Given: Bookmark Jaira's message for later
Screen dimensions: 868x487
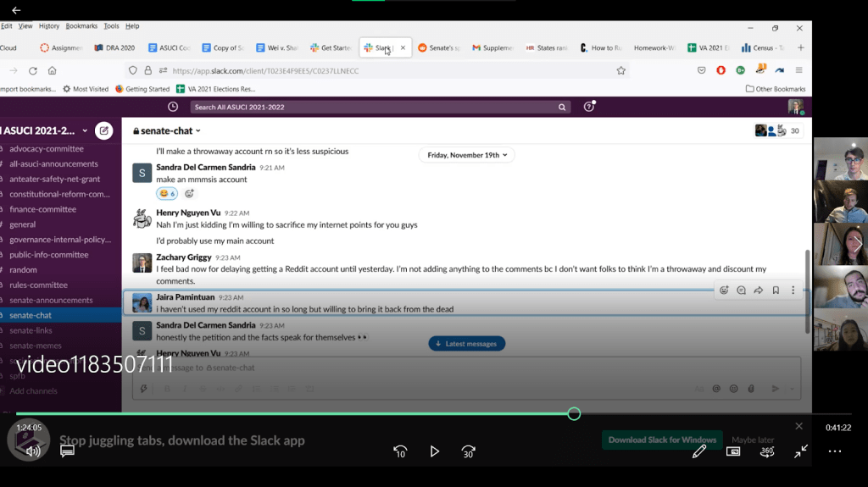Looking at the screenshot, I should pos(776,291).
